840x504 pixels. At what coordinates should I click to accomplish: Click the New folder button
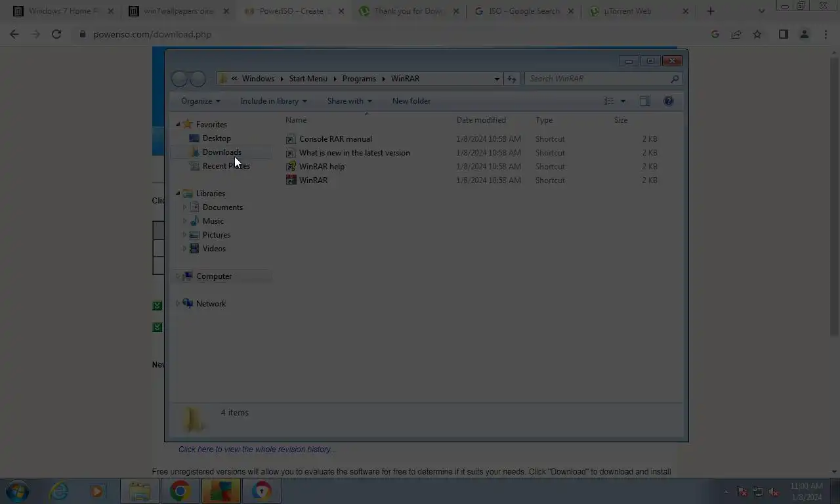click(411, 101)
